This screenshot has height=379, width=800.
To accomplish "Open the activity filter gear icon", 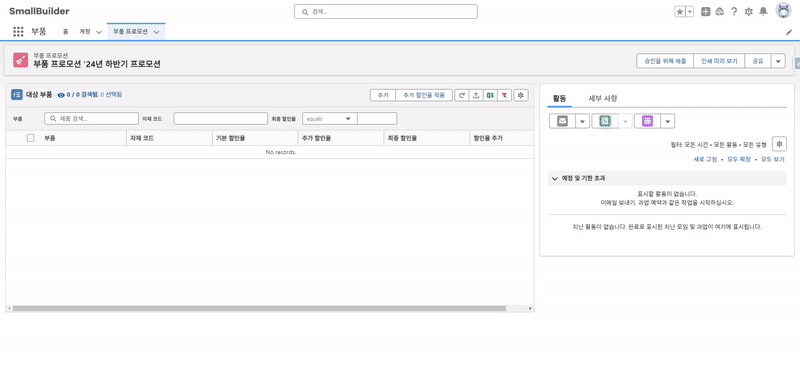I will (x=779, y=144).
